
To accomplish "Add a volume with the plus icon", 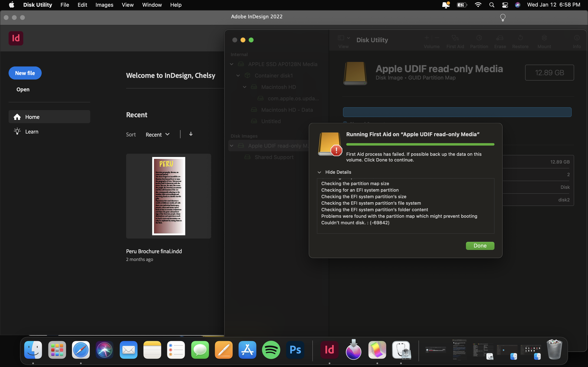I will pos(427,38).
